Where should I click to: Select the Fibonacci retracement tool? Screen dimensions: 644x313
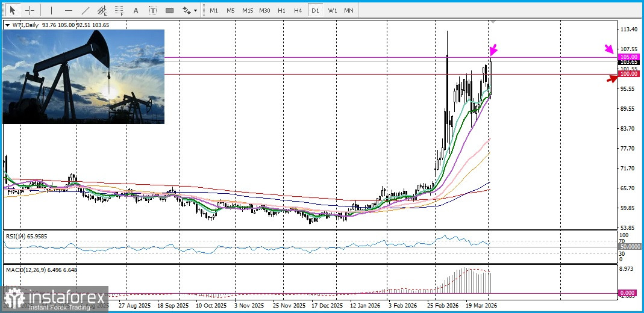click(119, 10)
